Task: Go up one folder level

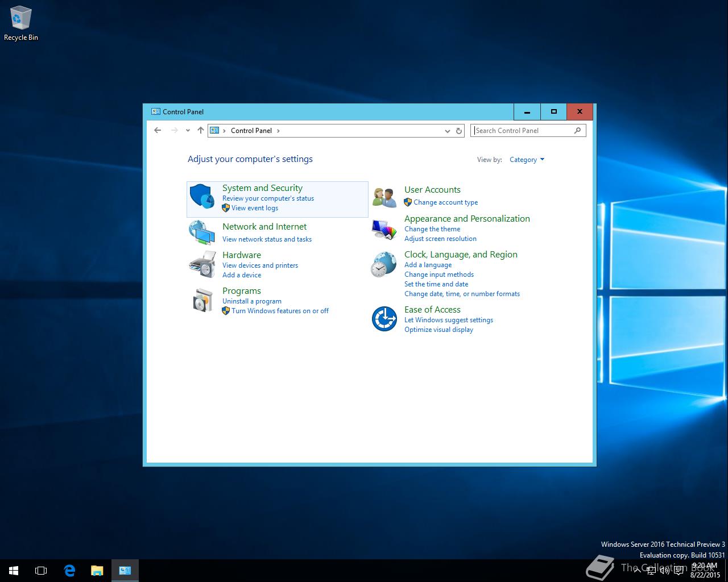Action: tap(200, 130)
